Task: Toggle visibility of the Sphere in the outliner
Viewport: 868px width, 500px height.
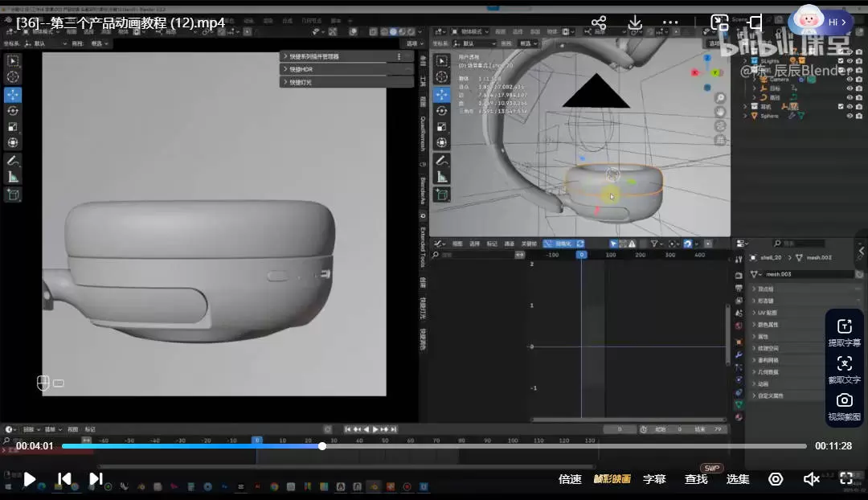Action: (x=850, y=116)
